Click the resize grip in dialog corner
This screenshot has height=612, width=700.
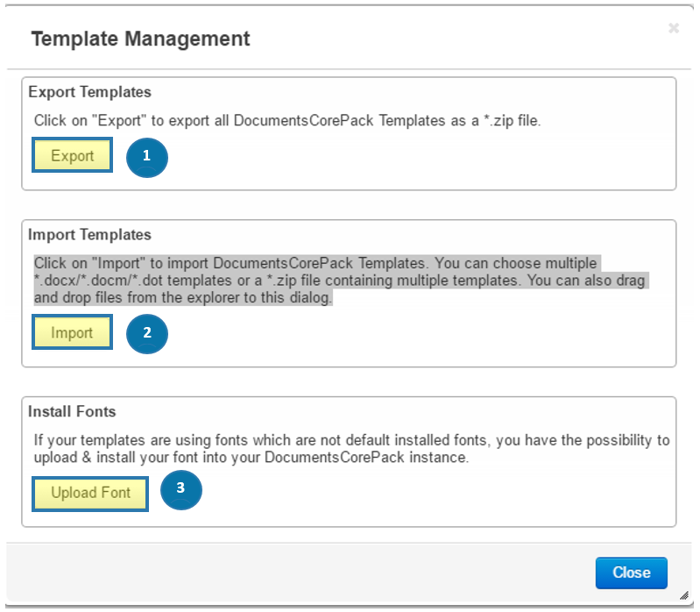pyautogui.click(x=684, y=595)
